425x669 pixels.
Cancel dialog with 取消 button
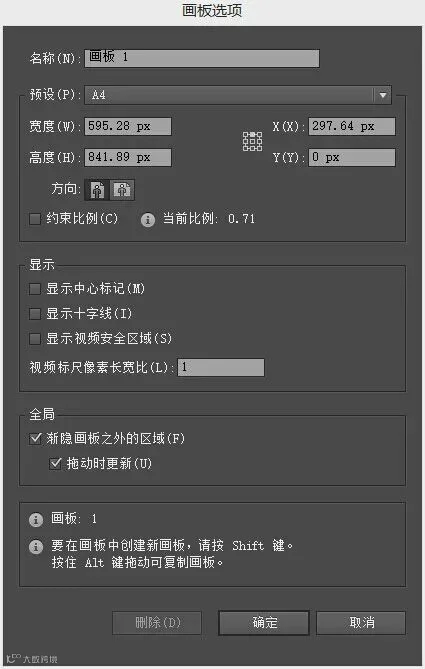pyautogui.click(x=361, y=623)
